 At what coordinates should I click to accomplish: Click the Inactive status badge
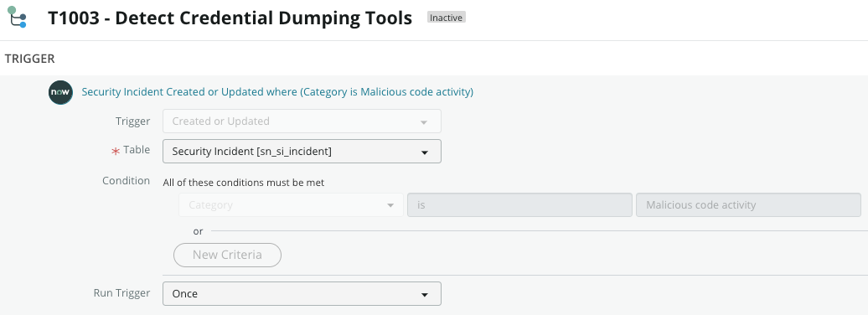(x=447, y=18)
